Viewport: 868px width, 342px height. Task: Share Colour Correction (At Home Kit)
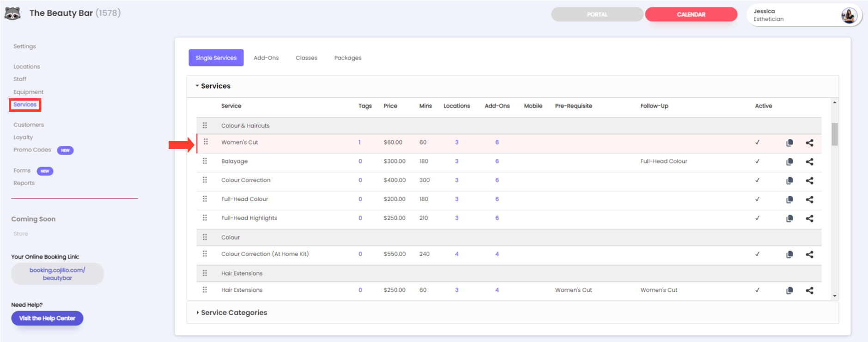click(809, 254)
